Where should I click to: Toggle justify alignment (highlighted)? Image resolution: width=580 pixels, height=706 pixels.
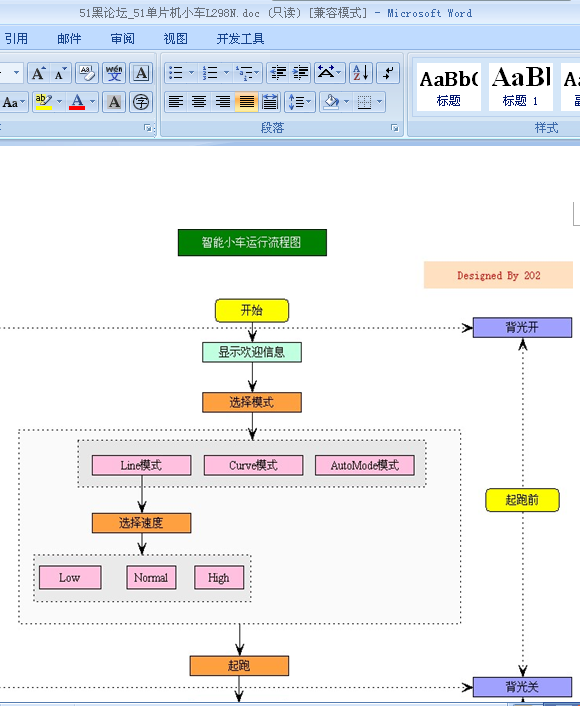[x=246, y=102]
